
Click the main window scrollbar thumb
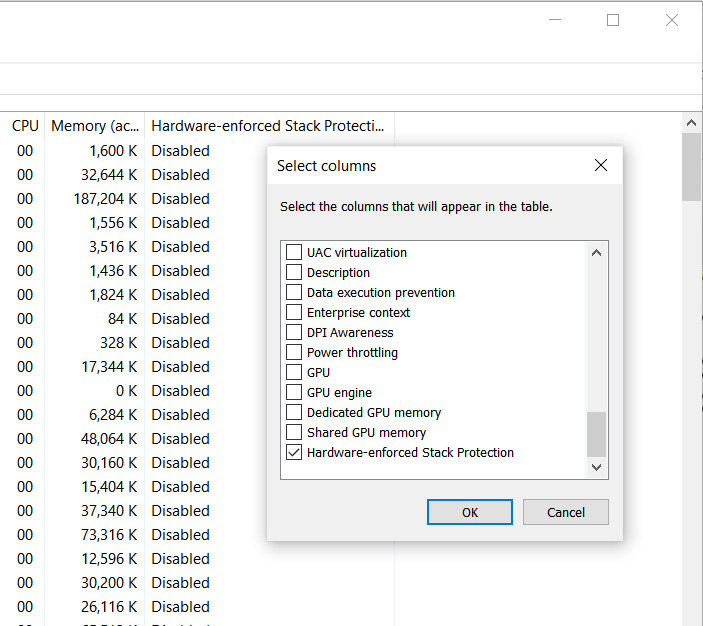point(691,167)
